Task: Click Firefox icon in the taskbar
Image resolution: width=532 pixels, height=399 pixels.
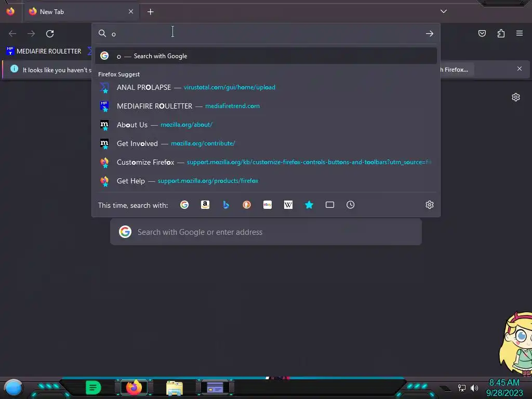Action: pyautogui.click(x=134, y=388)
